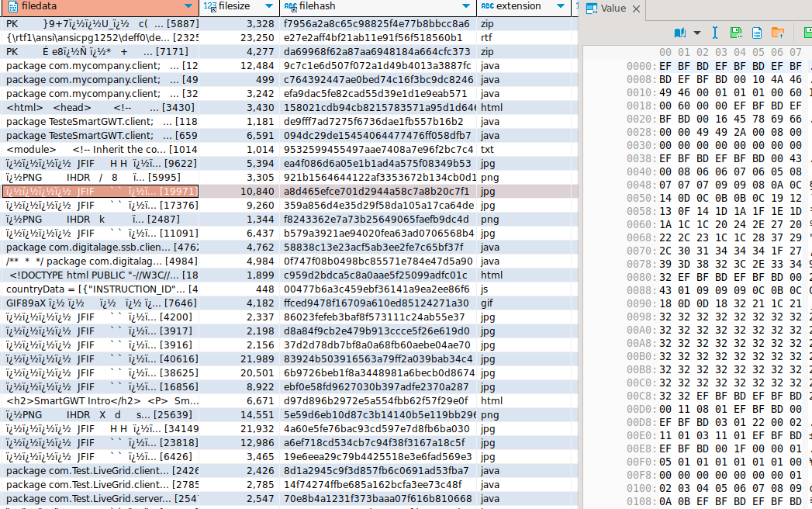Click hex column header 04 in Value panel
Viewport: 812px width, 509px height.
[740, 52]
